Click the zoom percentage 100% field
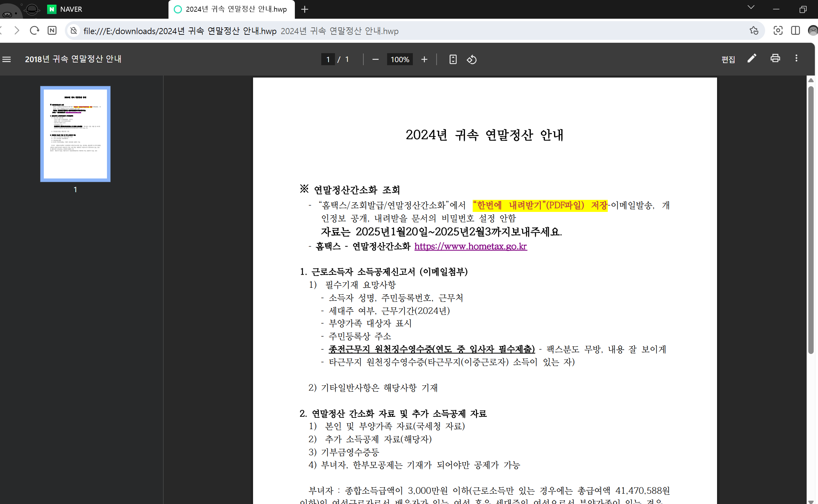This screenshot has width=818, height=504. pos(399,59)
